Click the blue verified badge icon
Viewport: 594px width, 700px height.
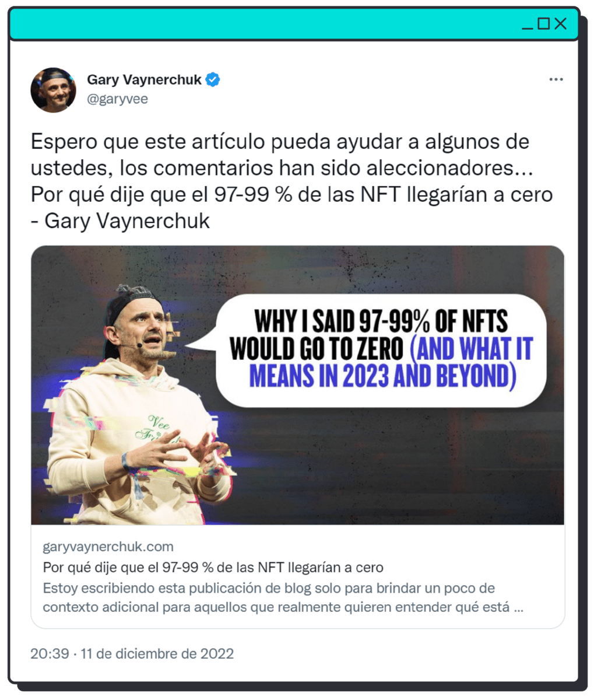pos(213,79)
